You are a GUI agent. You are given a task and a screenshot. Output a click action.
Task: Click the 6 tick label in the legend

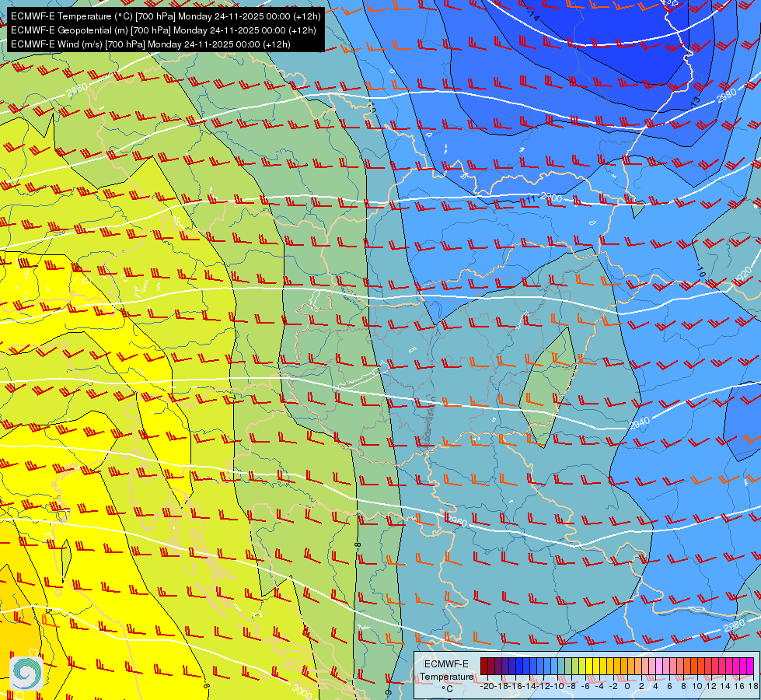coord(669,687)
